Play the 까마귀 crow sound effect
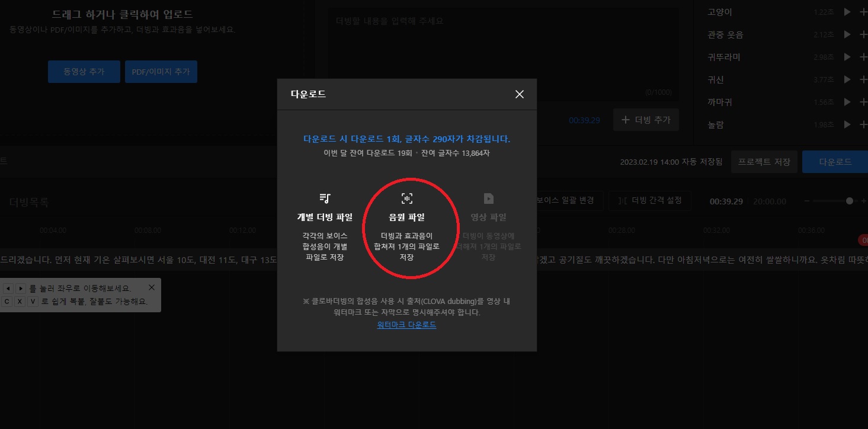This screenshot has height=429, width=868. coord(847,101)
